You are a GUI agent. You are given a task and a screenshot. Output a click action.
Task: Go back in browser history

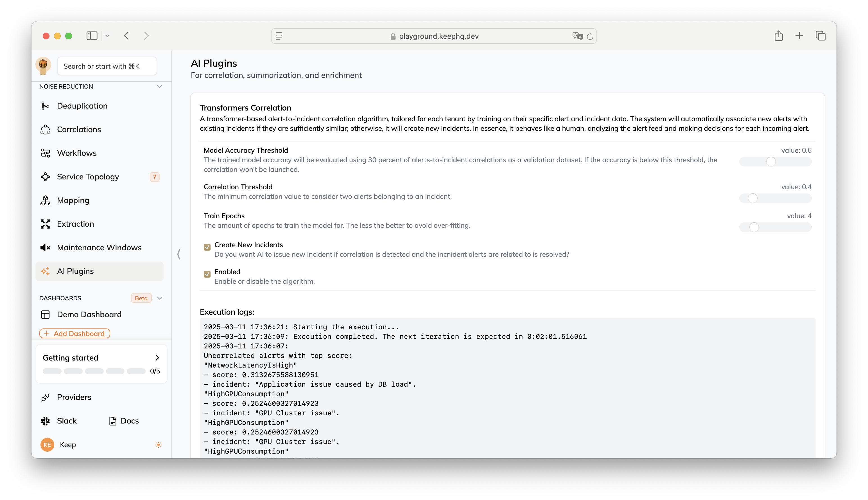127,36
